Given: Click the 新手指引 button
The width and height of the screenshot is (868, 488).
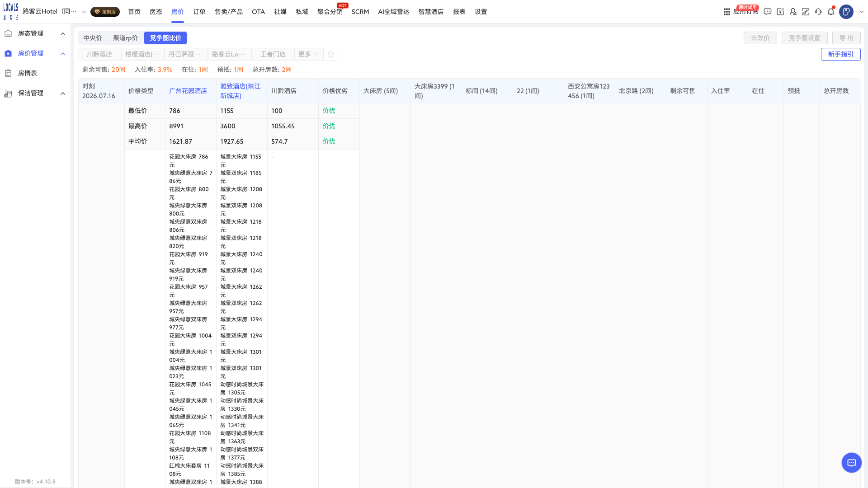Looking at the screenshot, I should [841, 54].
